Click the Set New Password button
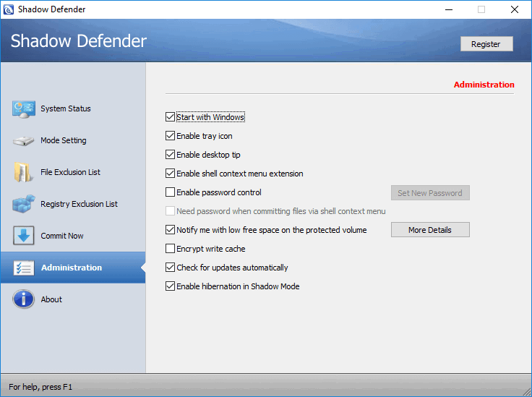 tap(430, 193)
